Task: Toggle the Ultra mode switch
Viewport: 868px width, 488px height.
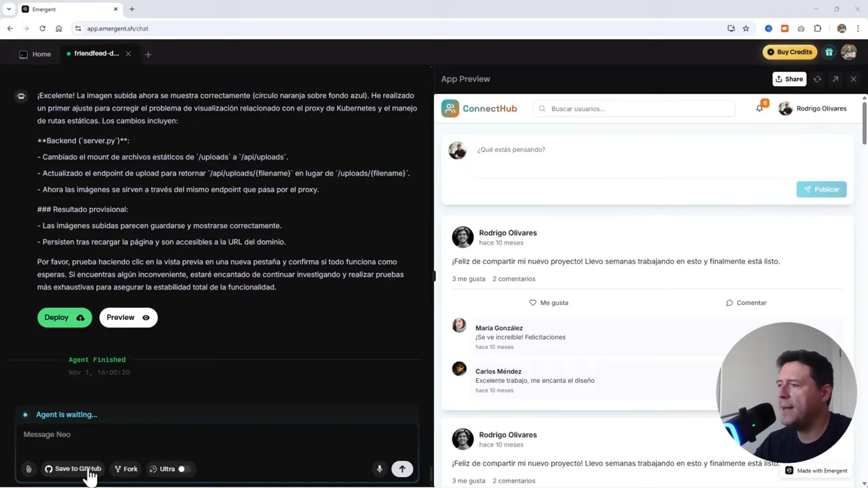Action: click(181, 468)
